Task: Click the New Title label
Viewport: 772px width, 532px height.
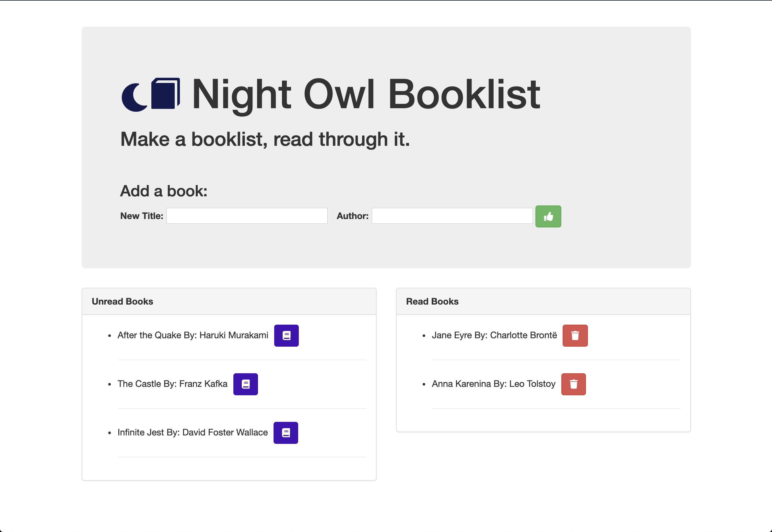Action: tap(141, 216)
